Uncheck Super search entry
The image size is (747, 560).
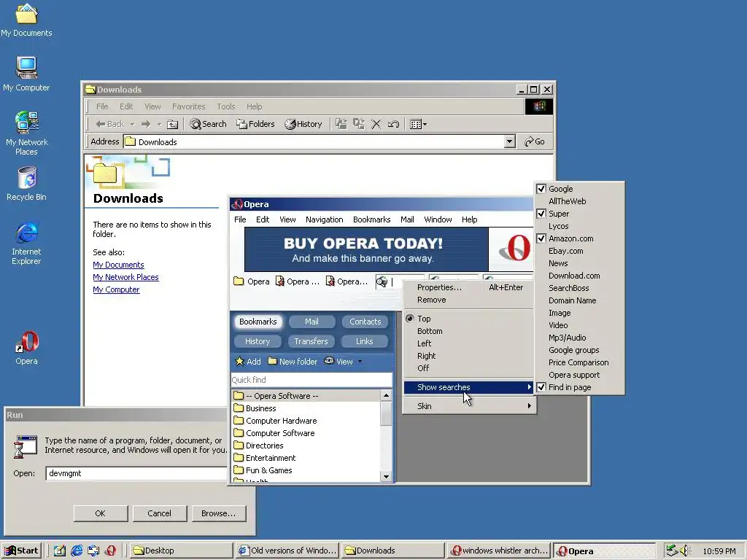click(x=579, y=214)
